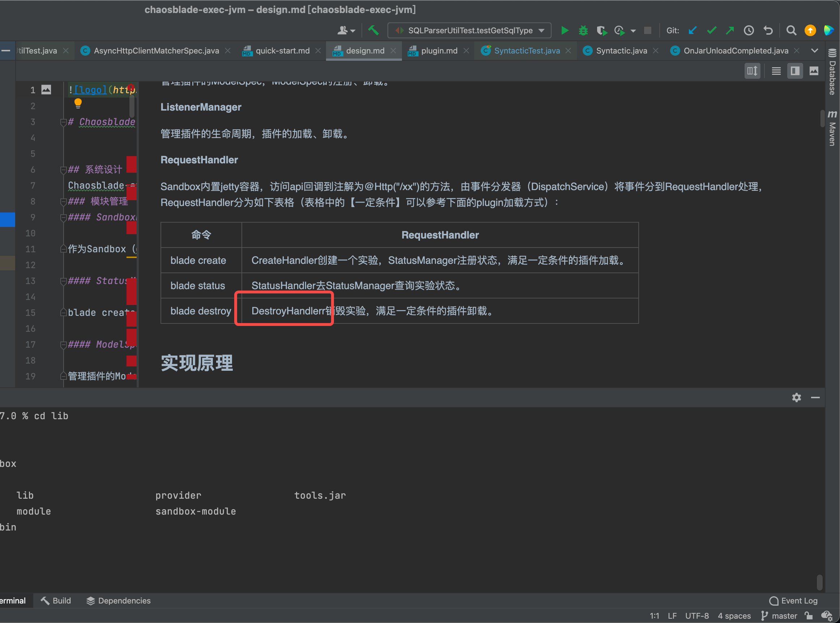Click the orange IDE update icon
Viewport: 840px width, 623px height.
tap(810, 31)
